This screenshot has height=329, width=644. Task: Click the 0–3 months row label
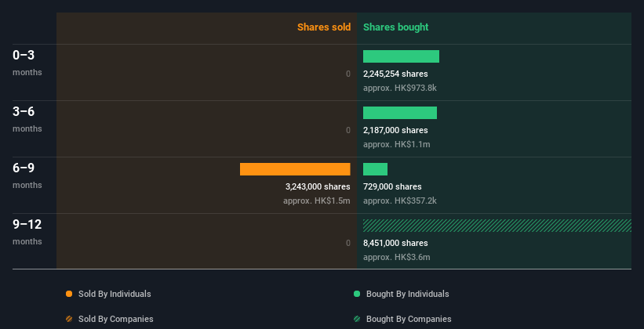pos(27,63)
